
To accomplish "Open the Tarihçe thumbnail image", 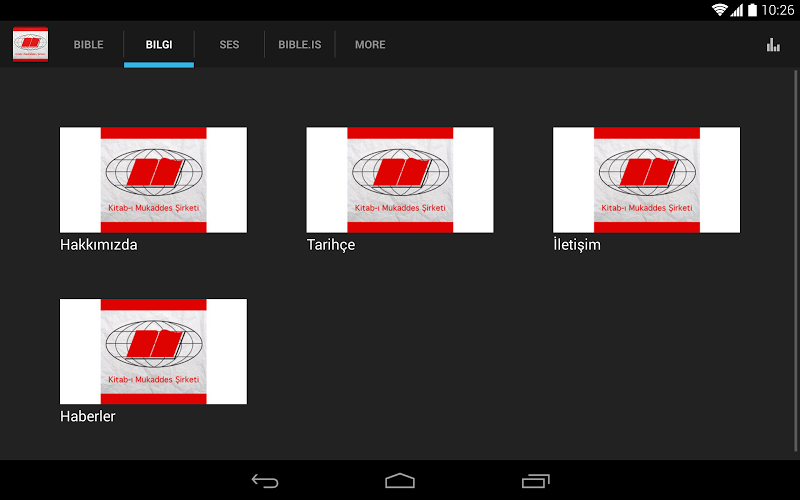I will click(x=400, y=180).
